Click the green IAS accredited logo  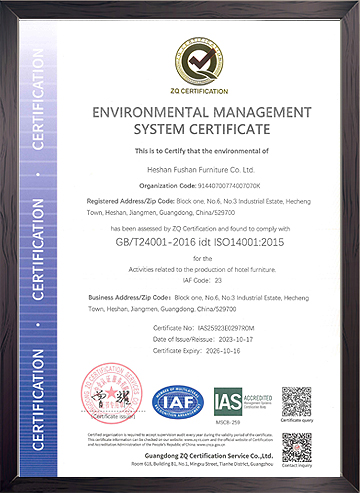pyautogui.click(x=243, y=401)
